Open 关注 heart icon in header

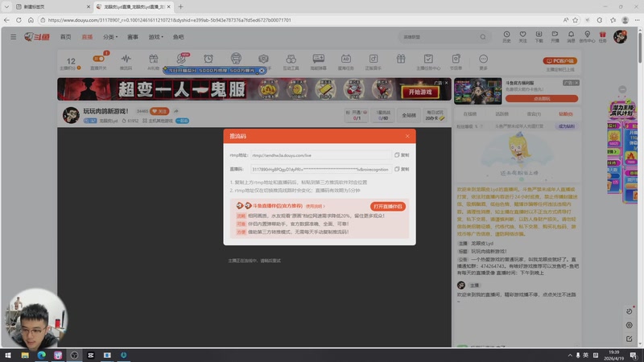522,36
